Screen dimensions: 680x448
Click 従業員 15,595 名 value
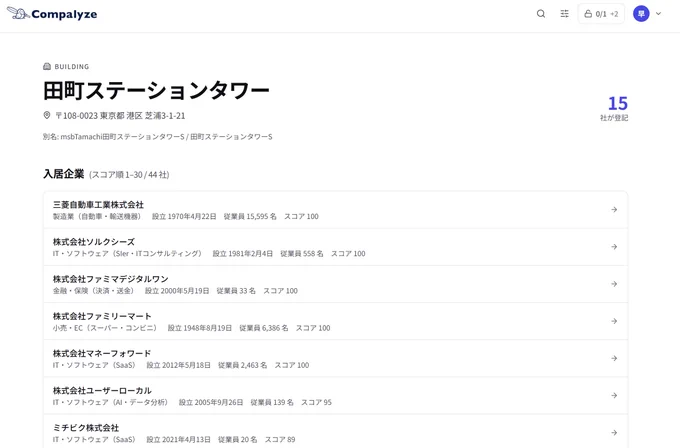coord(250,216)
